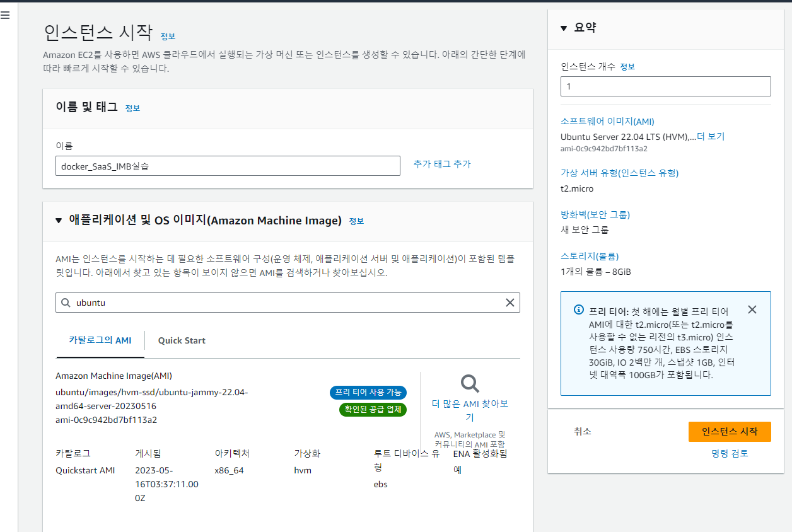This screenshot has height=532, width=792.
Task: Open the 명령 검토 link
Action: coord(730,453)
